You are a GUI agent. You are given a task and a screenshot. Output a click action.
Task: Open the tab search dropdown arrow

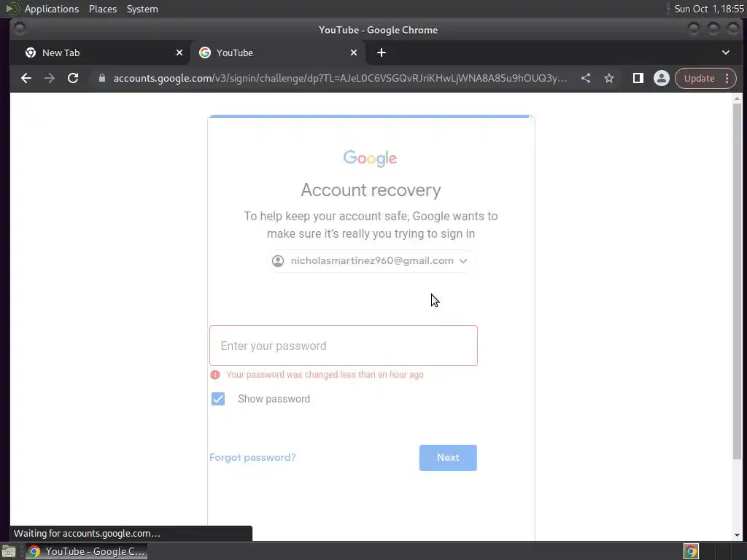pyautogui.click(x=726, y=52)
